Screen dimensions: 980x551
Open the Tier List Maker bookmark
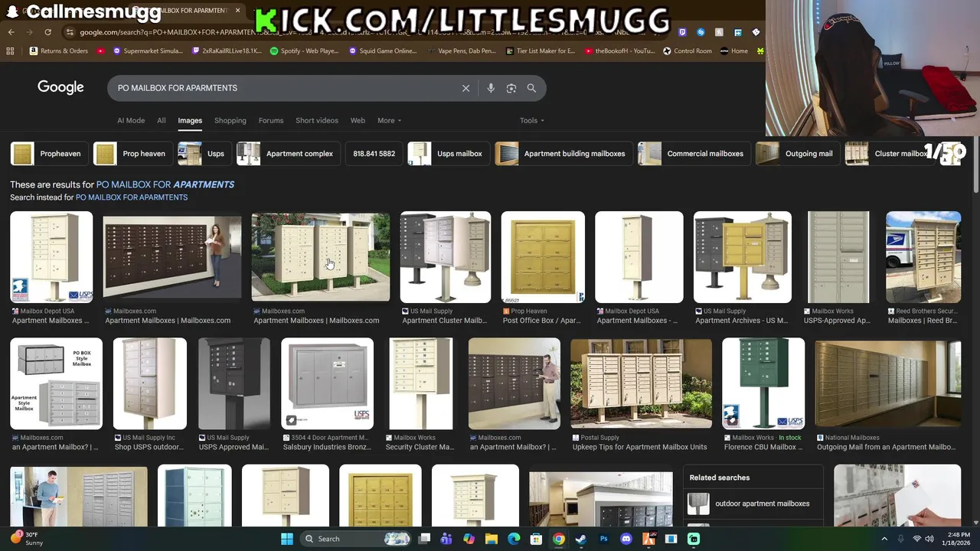(x=541, y=51)
